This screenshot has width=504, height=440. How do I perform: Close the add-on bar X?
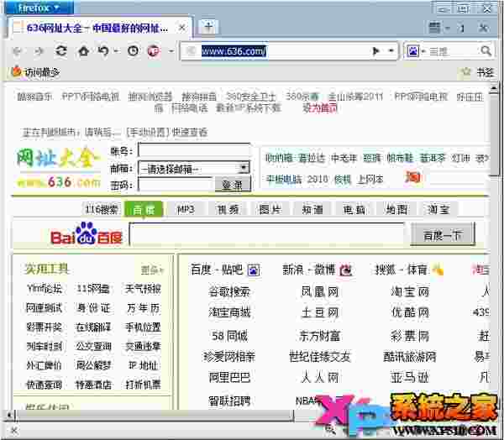[x=13, y=430]
